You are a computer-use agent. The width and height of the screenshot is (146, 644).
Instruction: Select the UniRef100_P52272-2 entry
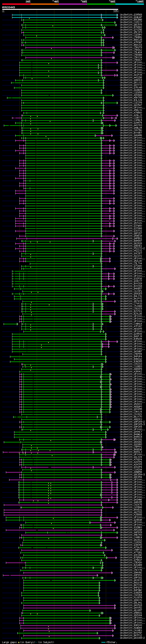tap(133, 249)
